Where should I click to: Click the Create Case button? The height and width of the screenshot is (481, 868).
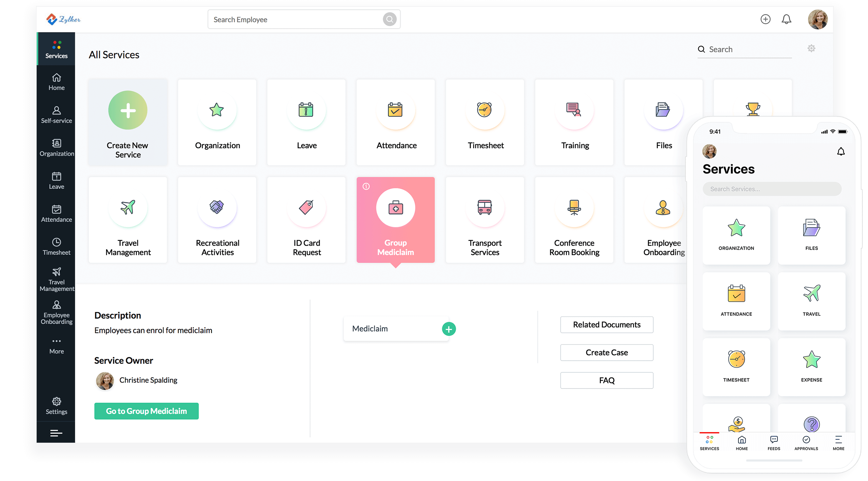[607, 353]
